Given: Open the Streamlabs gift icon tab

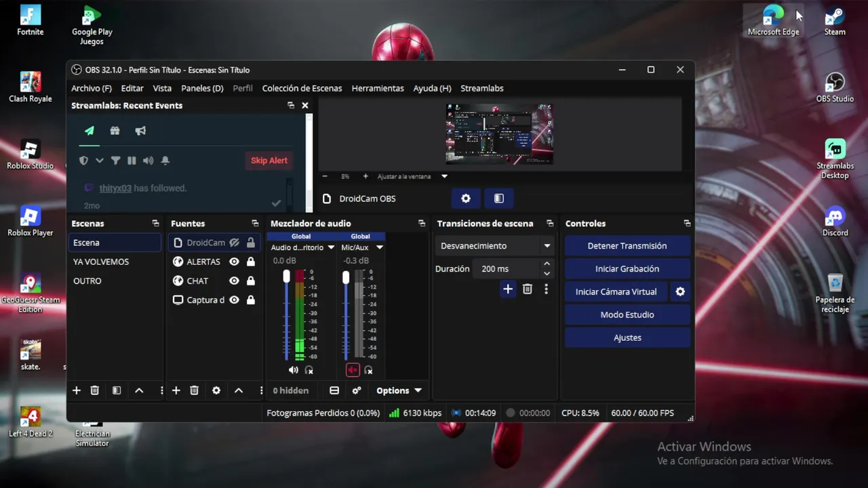Looking at the screenshot, I should click(x=115, y=131).
